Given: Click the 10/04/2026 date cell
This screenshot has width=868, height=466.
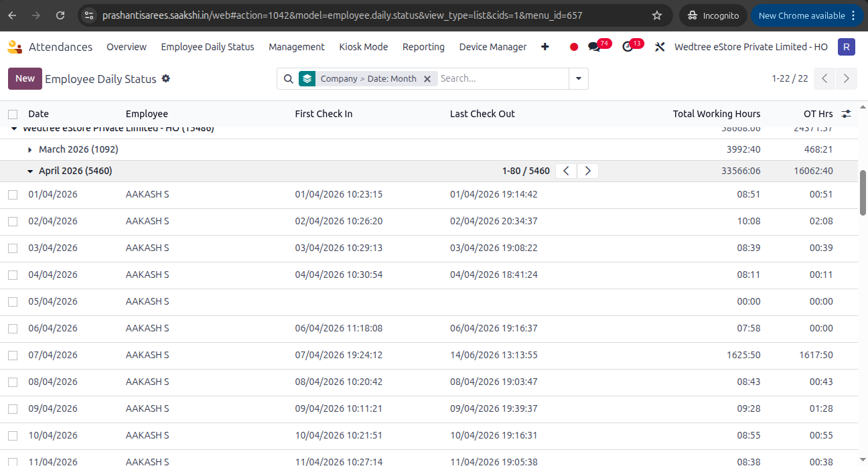Looking at the screenshot, I should pos(53,435).
